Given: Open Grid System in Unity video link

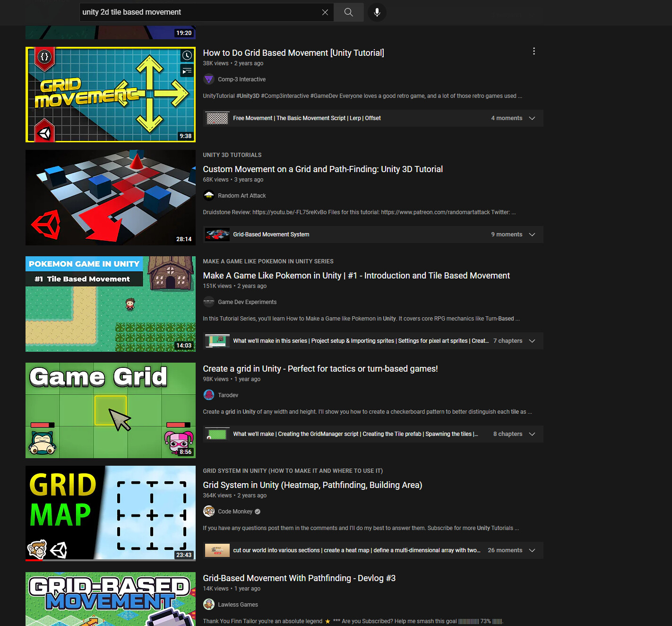Looking at the screenshot, I should click(x=313, y=485).
